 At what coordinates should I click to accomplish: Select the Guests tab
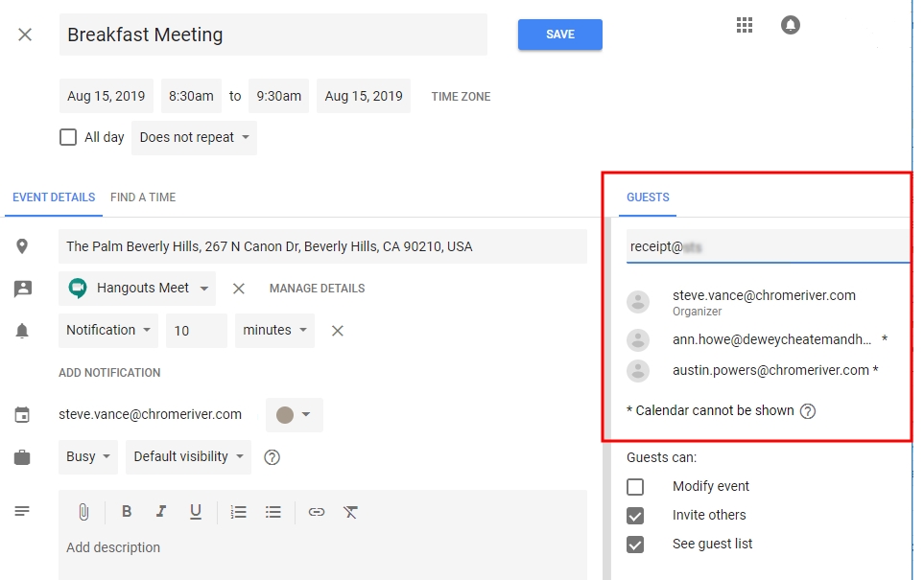[648, 197]
